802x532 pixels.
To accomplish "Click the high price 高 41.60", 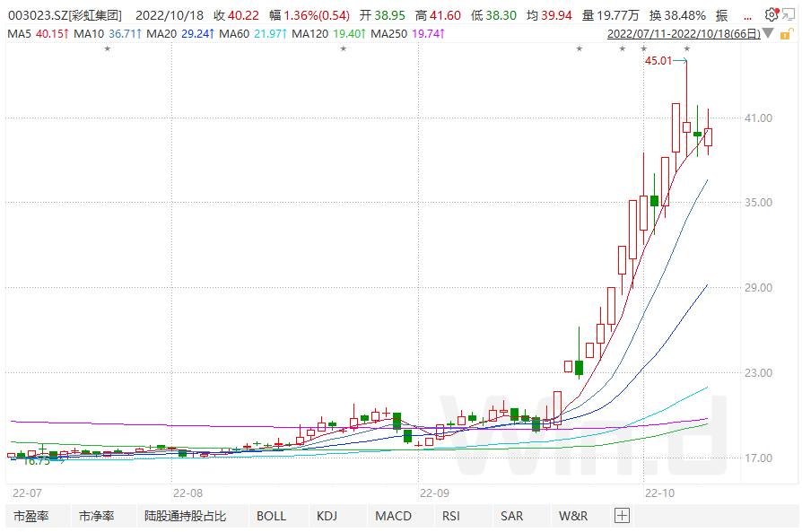I will tap(438, 15).
